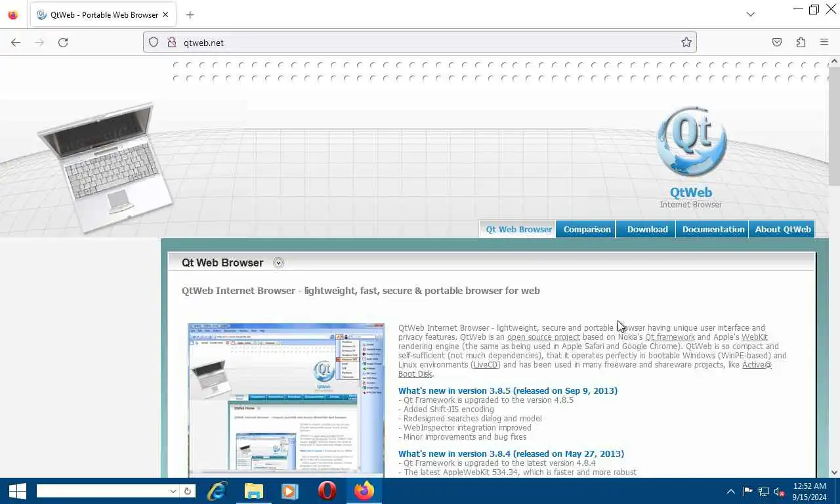Screen dimensions: 840x504
Task: Launch Opera from the taskbar
Action: tap(327, 491)
